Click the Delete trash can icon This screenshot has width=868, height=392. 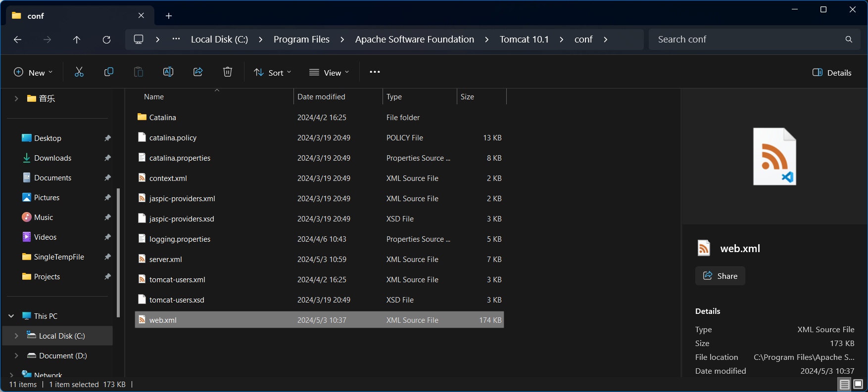coord(228,72)
